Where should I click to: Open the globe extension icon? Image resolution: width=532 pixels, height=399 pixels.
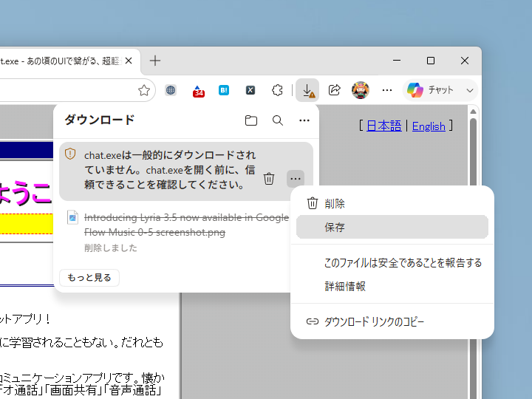click(x=171, y=90)
